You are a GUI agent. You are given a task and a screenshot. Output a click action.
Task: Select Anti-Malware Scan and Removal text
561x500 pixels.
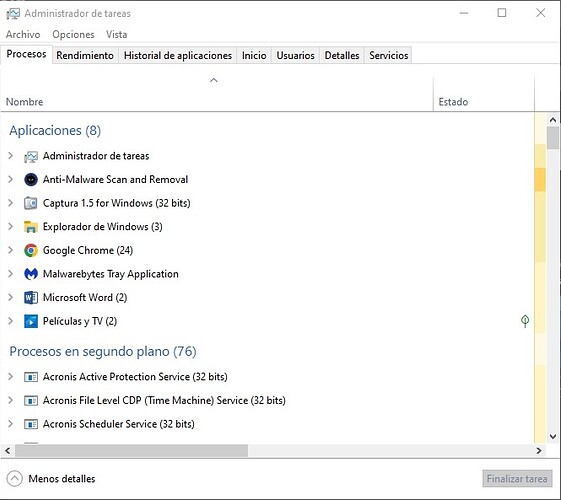click(115, 180)
